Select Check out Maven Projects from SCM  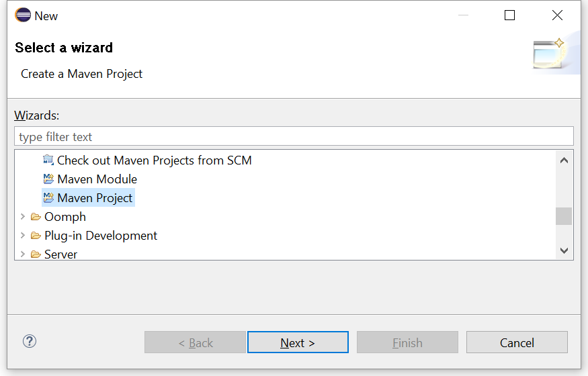click(154, 160)
